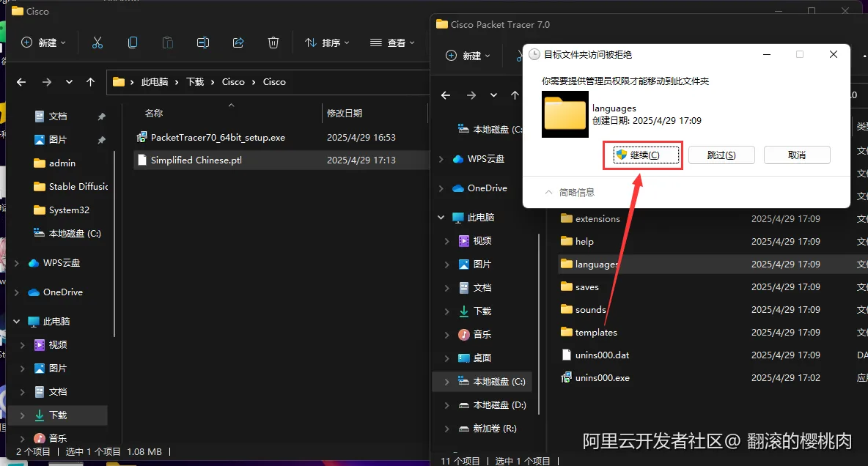Expand WPS云盘 in Packet Tracer window sidebar

click(441, 159)
